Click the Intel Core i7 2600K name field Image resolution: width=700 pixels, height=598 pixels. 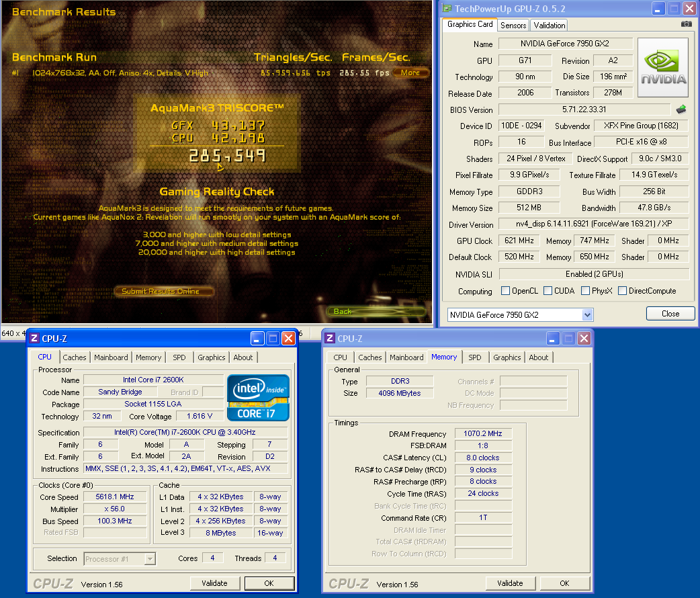[153, 380]
